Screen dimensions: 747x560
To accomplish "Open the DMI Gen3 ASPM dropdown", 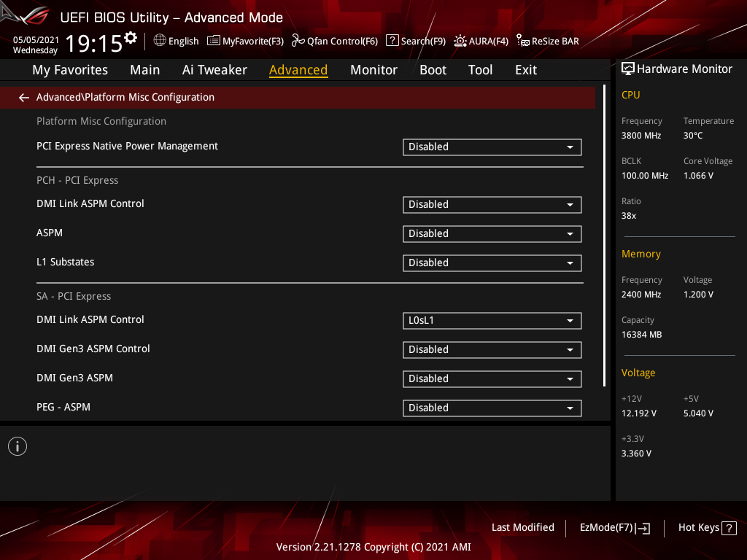I will click(x=492, y=379).
